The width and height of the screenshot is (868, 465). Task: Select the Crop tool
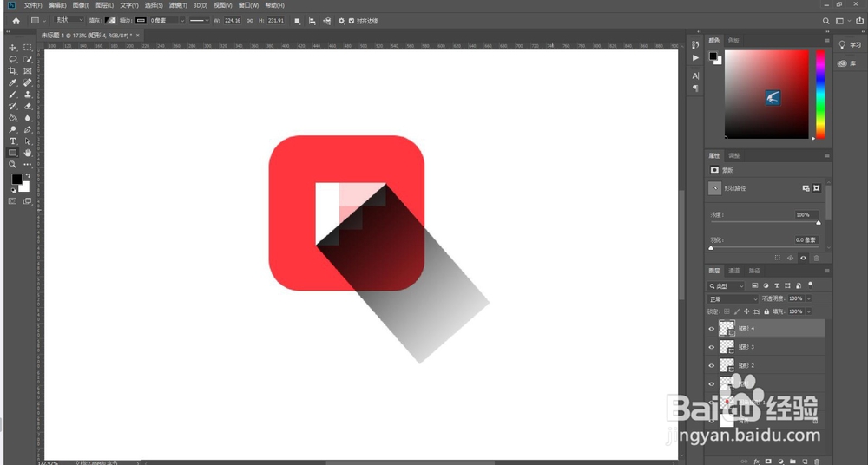[x=12, y=71]
